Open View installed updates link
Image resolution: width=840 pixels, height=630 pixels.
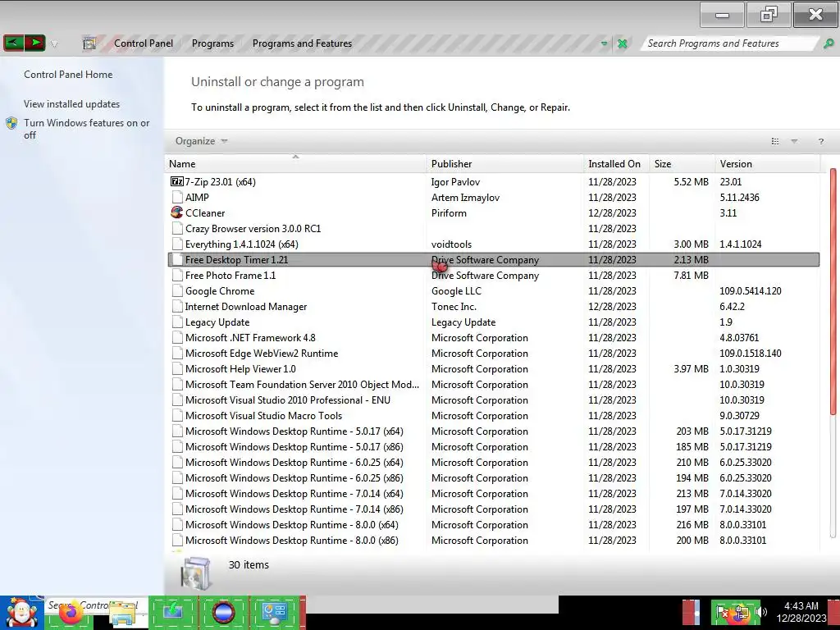[x=72, y=104]
